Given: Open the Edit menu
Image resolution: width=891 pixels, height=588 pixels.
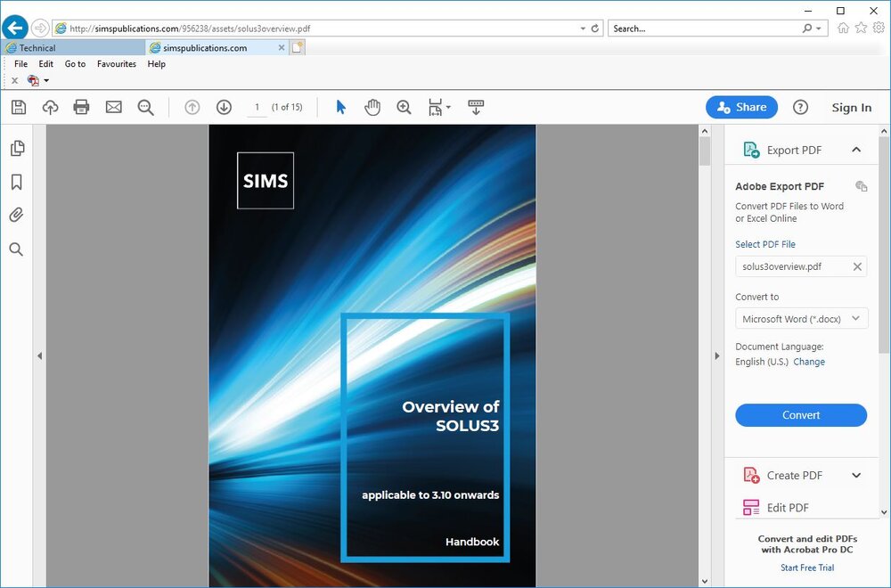Looking at the screenshot, I should [x=46, y=63].
